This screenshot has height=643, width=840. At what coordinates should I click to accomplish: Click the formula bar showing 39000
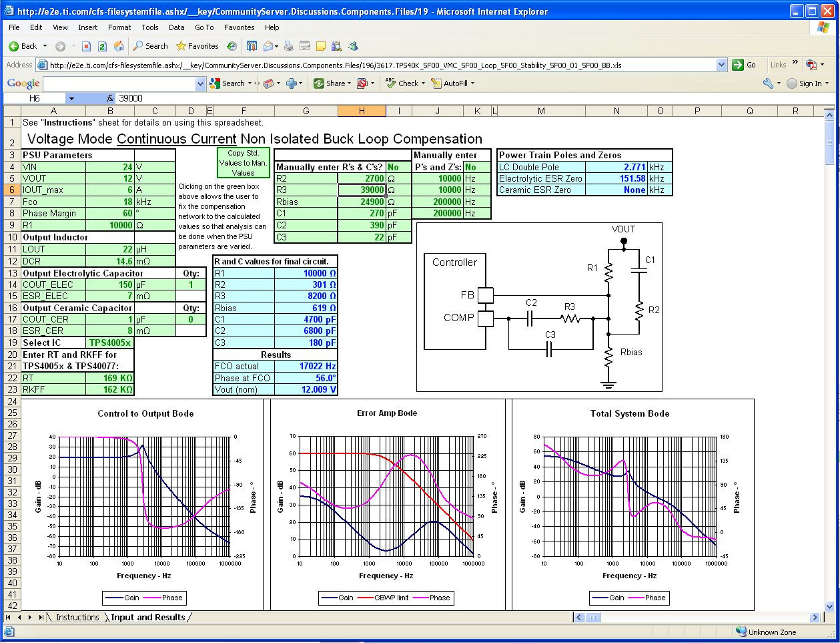pos(474,98)
